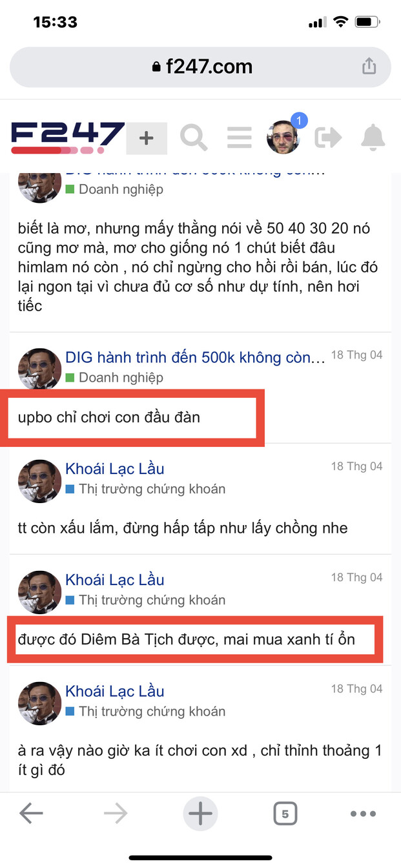Open the hamburger menu icon
401x868 pixels.
click(x=239, y=138)
